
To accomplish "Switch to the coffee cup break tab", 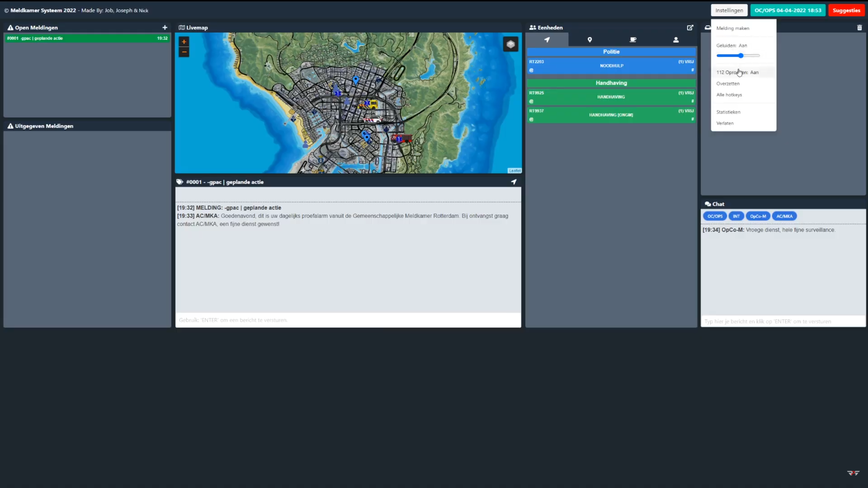I will point(633,40).
